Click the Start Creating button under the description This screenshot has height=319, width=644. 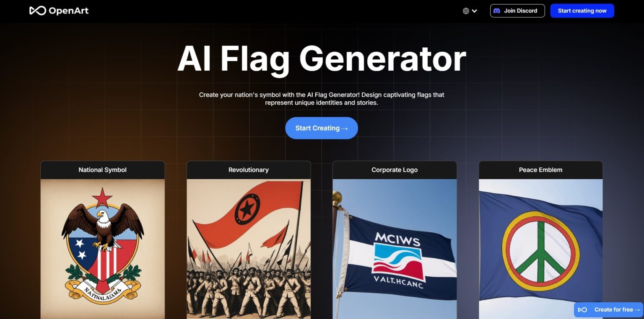[322, 128]
